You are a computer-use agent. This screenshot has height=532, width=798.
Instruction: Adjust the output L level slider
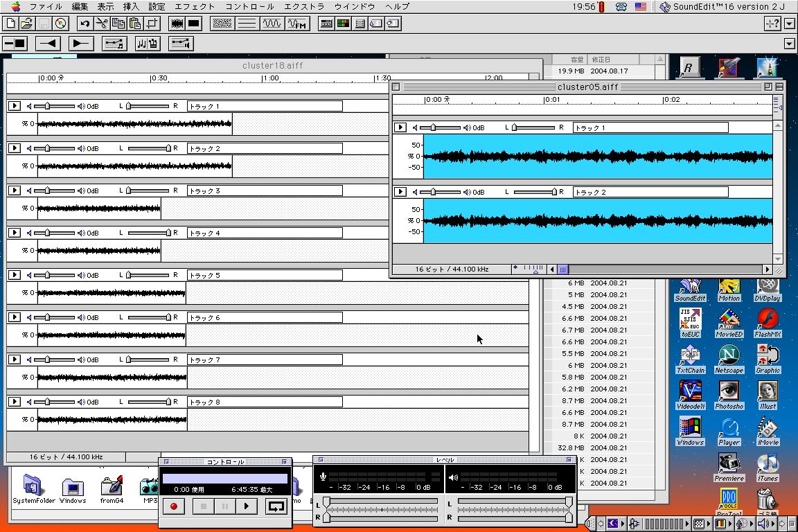pos(569,502)
